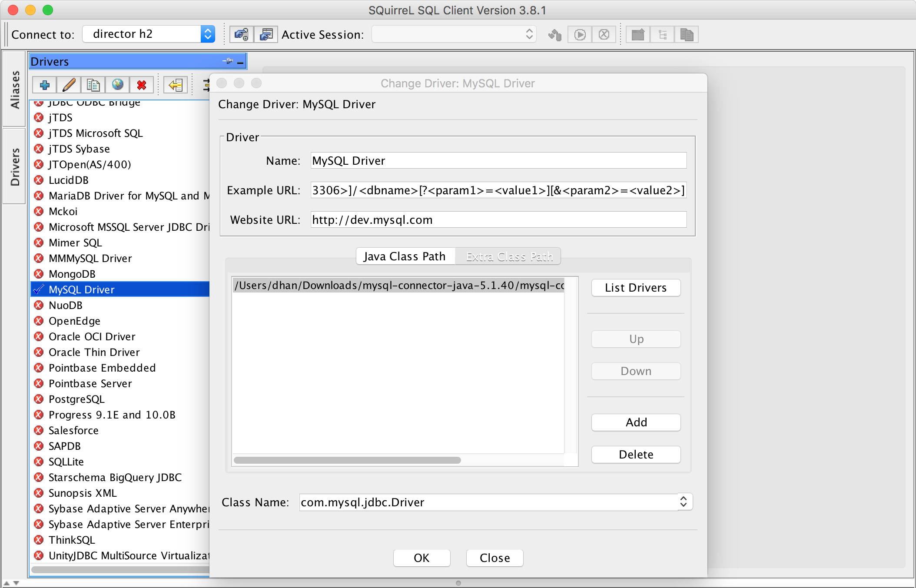
Task: Click the class path list horizontal scrollbar
Action: (x=347, y=460)
